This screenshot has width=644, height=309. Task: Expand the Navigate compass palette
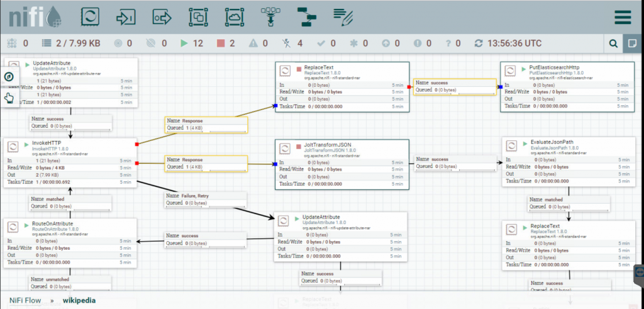coord(9,77)
